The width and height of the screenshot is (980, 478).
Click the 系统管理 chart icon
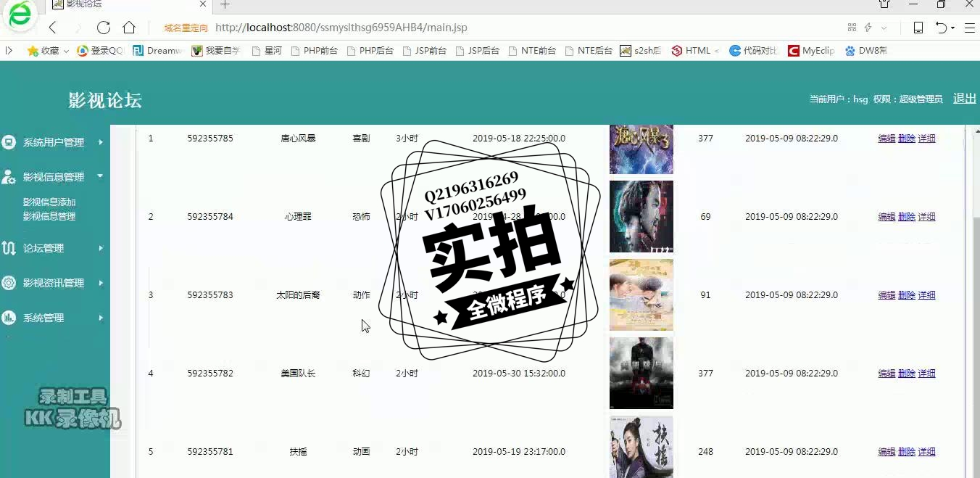(x=9, y=318)
